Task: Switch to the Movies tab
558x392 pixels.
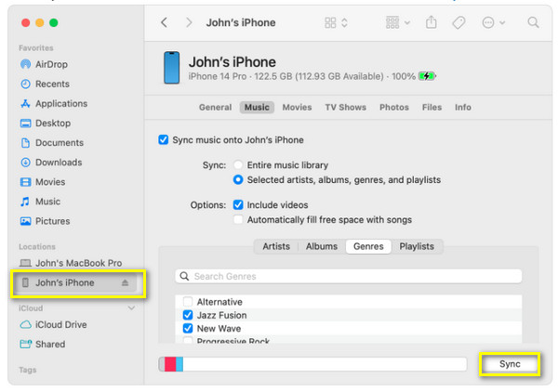Action: click(x=297, y=108)
